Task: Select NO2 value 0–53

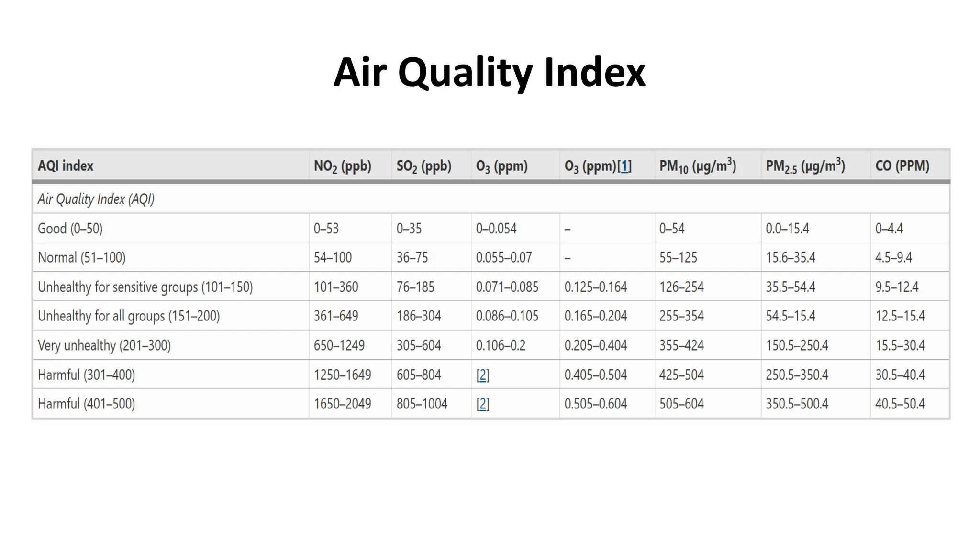Action: click(326, 229)
